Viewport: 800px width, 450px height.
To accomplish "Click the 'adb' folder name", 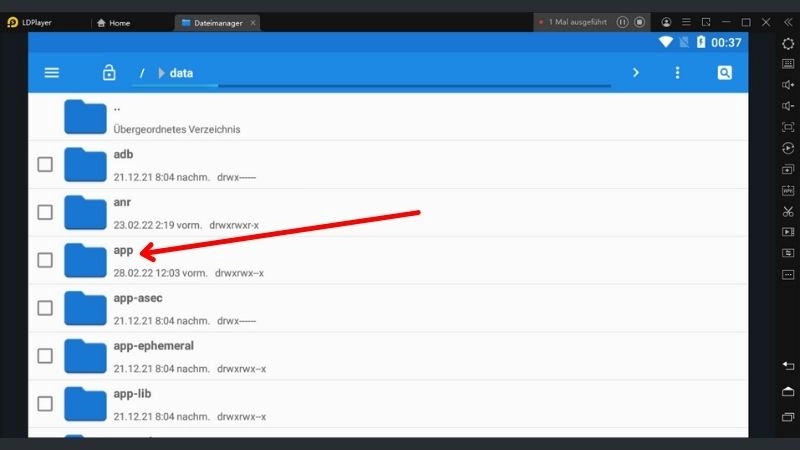I will tap(123, 154).
